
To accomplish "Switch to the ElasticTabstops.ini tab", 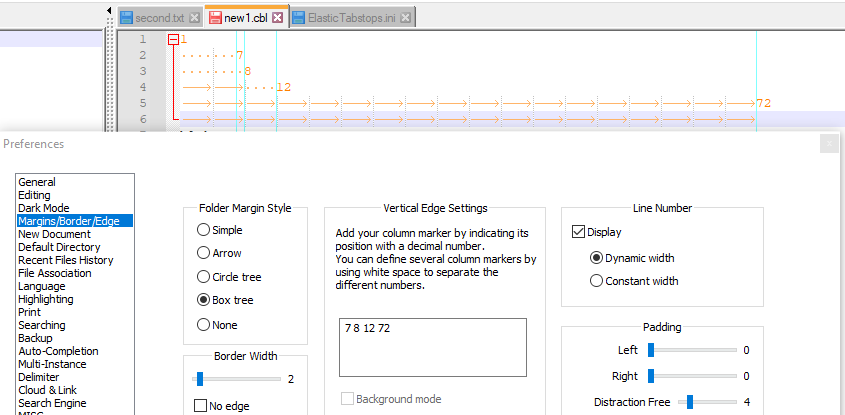I will tap(351, 18).
